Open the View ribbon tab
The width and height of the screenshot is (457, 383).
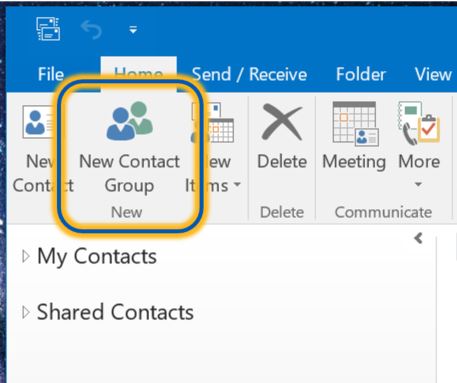click(433, 74)
